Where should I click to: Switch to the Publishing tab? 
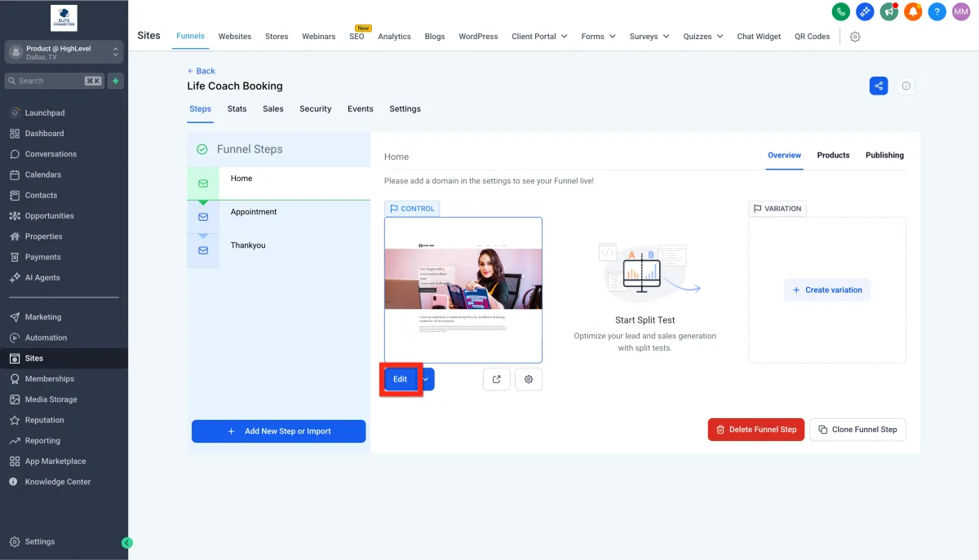tap(884, 155)
